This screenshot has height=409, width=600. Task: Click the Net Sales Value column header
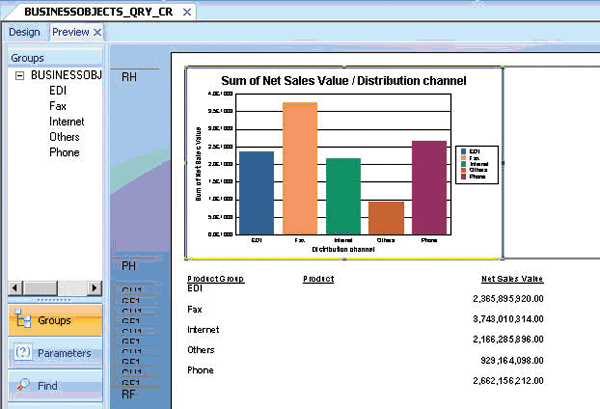pyautogui.click(x=512, y=279)
